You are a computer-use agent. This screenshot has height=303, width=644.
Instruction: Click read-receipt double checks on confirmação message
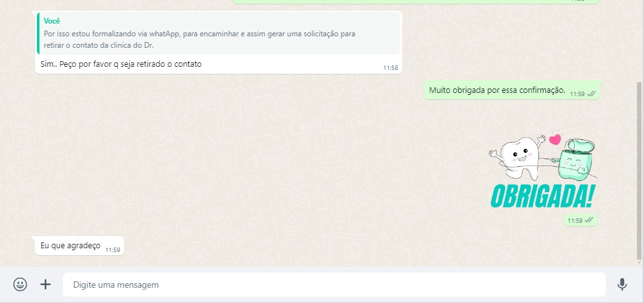pyautogui.click(x=591, y=94)
